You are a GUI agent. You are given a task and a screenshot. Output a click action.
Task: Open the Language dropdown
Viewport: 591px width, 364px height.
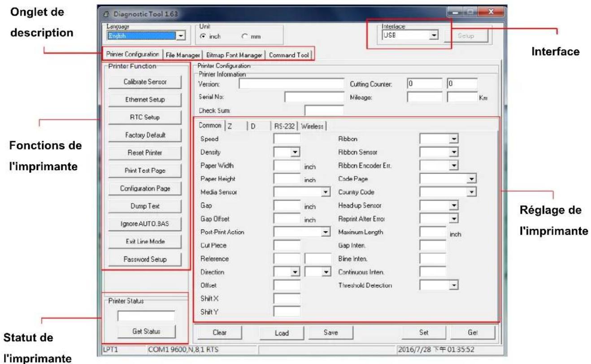coord(146,35)
